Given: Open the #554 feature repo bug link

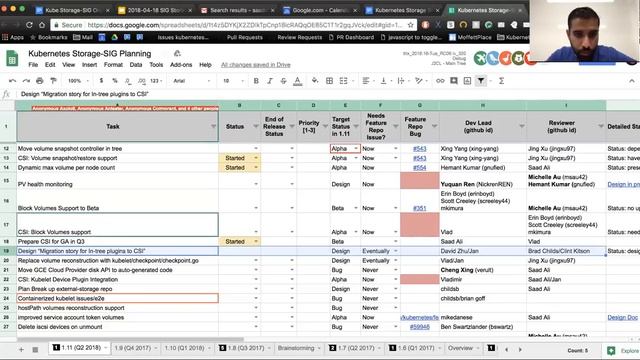Looking at the screenshot, I should tap(419, 168).
